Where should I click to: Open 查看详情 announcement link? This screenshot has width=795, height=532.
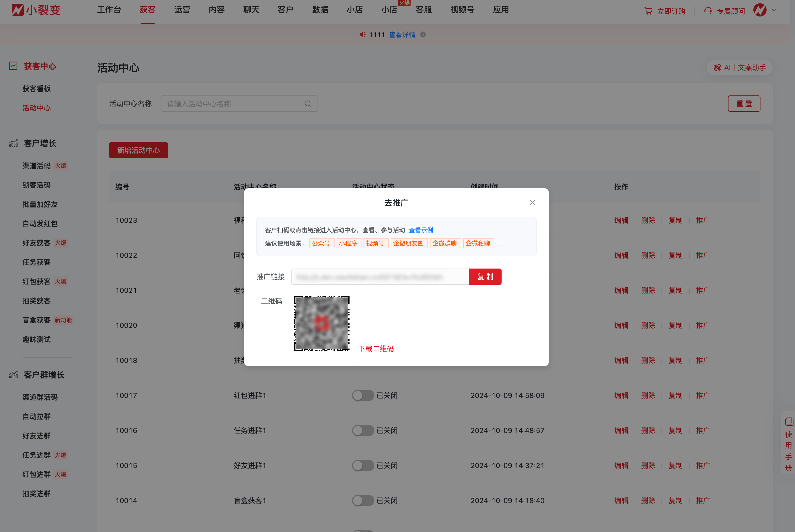click(x=402, y=35)
